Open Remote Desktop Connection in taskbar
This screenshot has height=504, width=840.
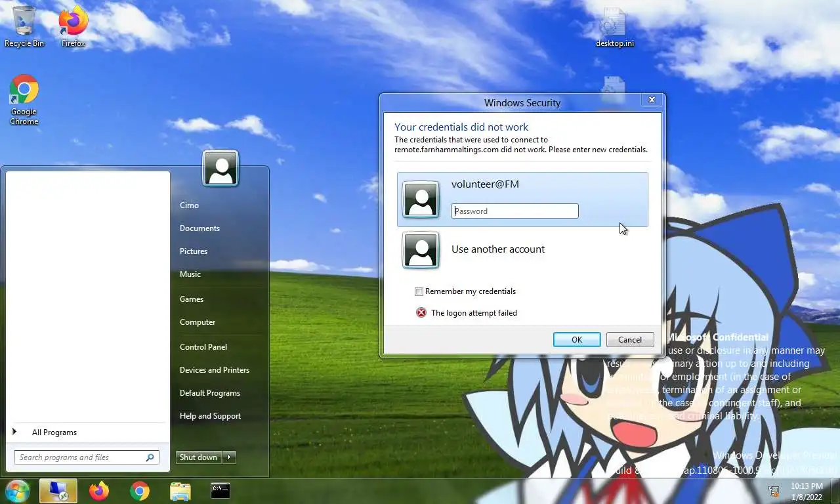(x=58, y=491)
